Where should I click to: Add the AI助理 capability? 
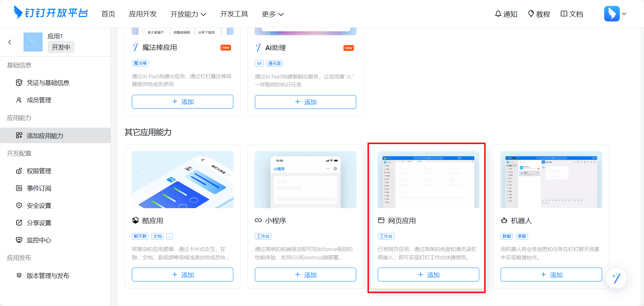point(305,102)
